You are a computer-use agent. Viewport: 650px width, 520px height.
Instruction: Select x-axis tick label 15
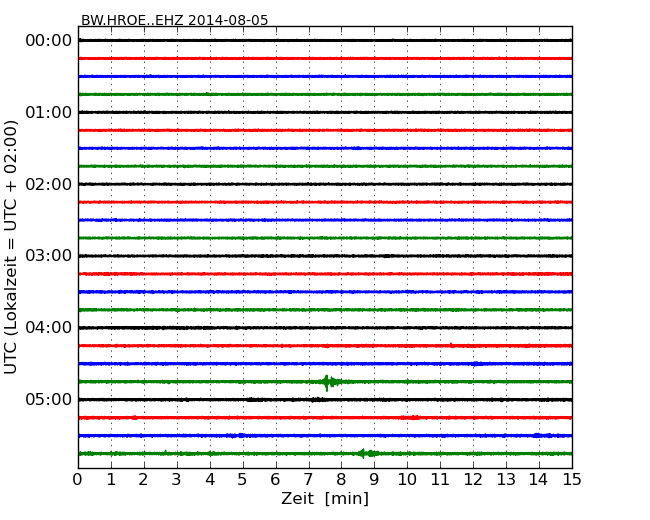(x=572, y=480)
